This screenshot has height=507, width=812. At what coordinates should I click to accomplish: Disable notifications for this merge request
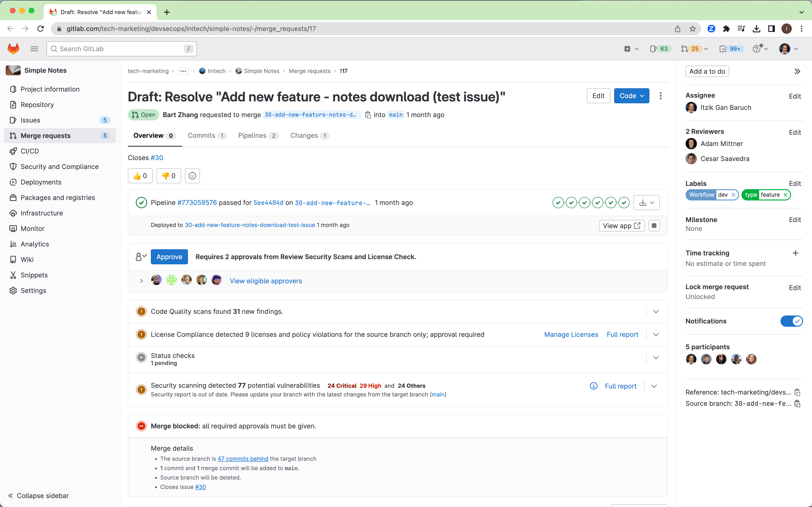click(x=792, y=321)
